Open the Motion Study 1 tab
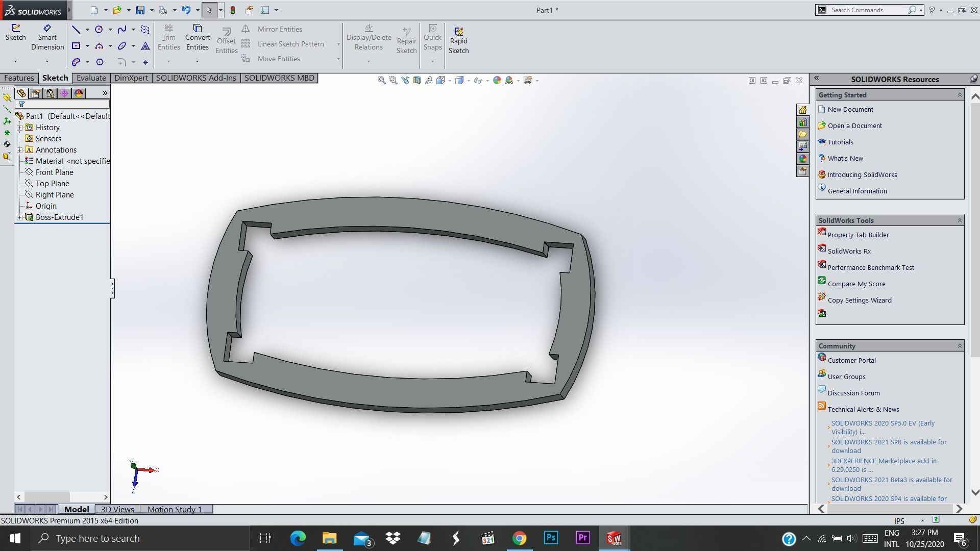The width and height of the screenshot is (980, 551). (x=175, y=509)
